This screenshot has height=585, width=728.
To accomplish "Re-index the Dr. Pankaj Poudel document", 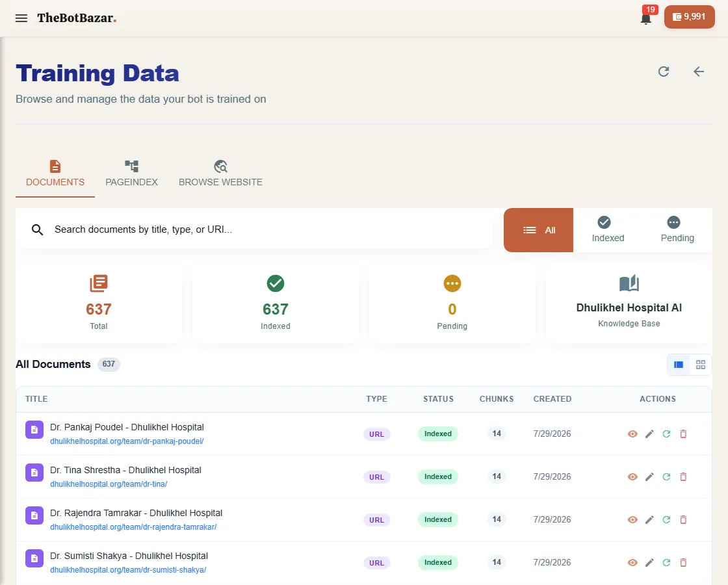I will pyautogui.click(x=666, y=434).
